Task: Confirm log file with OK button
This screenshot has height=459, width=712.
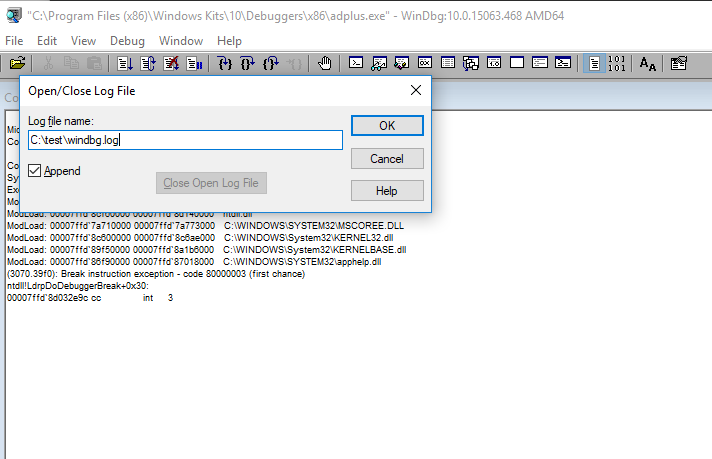Action: click(x=387, y=126)
